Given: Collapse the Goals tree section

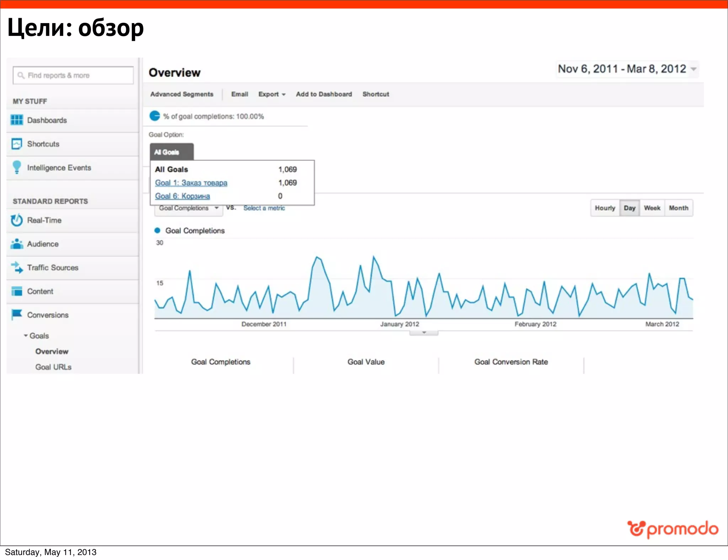Looking at the screenshot, I should pyautogui.click(x=26, y=335).
